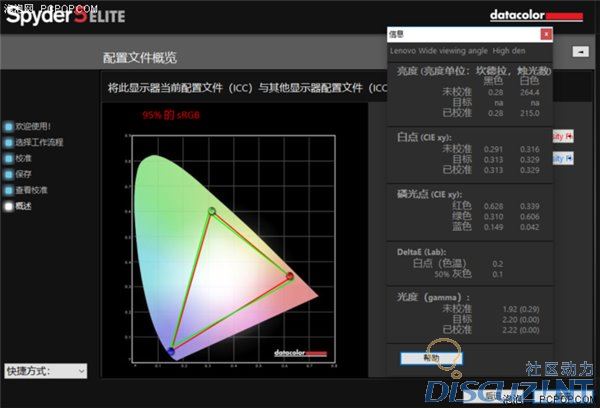600x408 pixels.
Task: Click the 帮助 button in info window
Action: 431,358
